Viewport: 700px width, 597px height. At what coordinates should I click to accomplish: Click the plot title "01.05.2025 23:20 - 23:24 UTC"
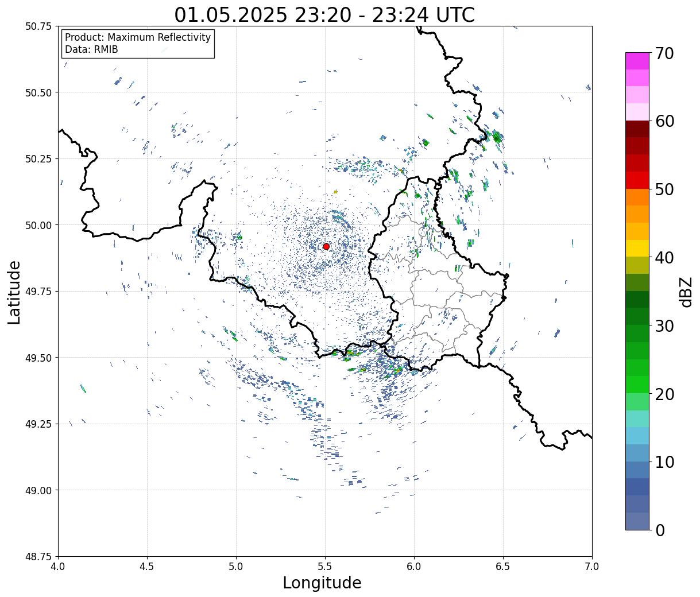pyautogui.click(x=325, y=14)
